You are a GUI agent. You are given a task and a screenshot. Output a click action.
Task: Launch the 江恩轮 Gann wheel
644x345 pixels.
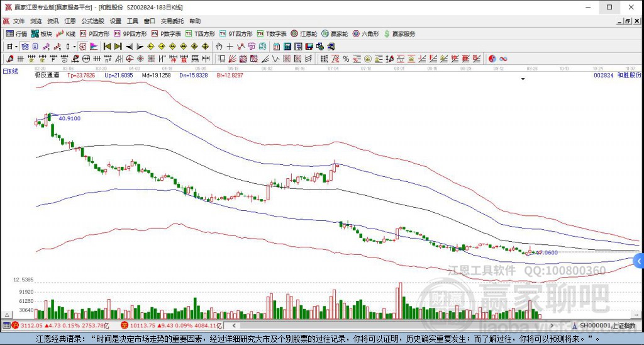click(304, 34)
